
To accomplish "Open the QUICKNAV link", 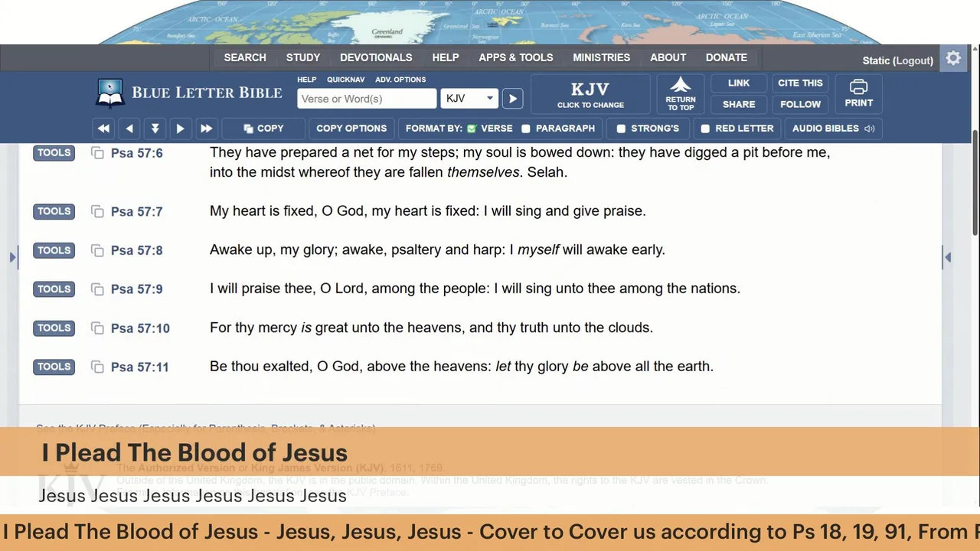I will [345, 80].
